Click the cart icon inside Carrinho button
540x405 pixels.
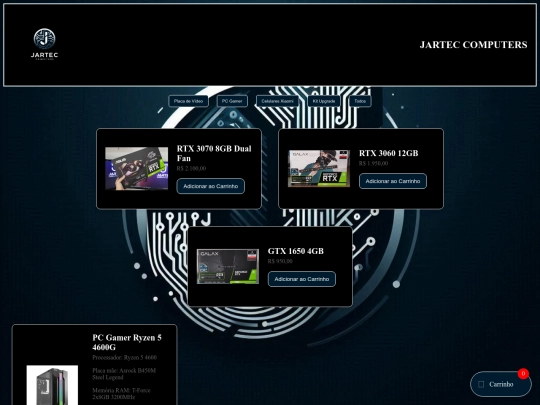[481, 384]
